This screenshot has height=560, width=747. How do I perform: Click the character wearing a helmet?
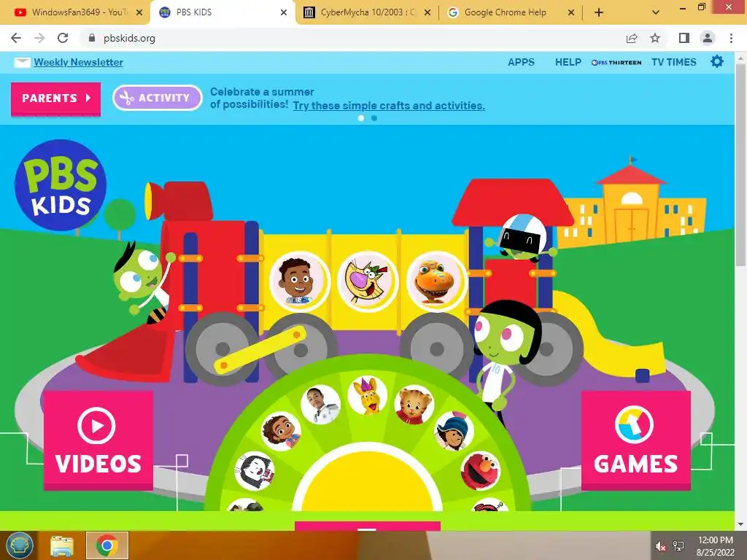522,237
